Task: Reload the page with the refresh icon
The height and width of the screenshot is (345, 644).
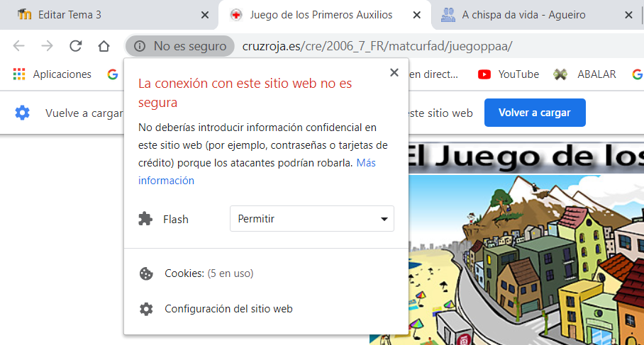Action: (76, 46)
